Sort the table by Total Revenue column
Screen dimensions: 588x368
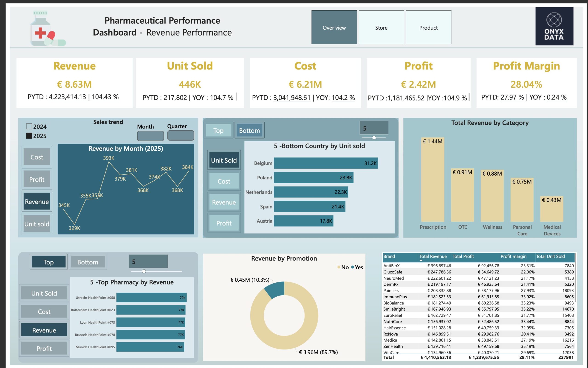[x=433, y=256]
